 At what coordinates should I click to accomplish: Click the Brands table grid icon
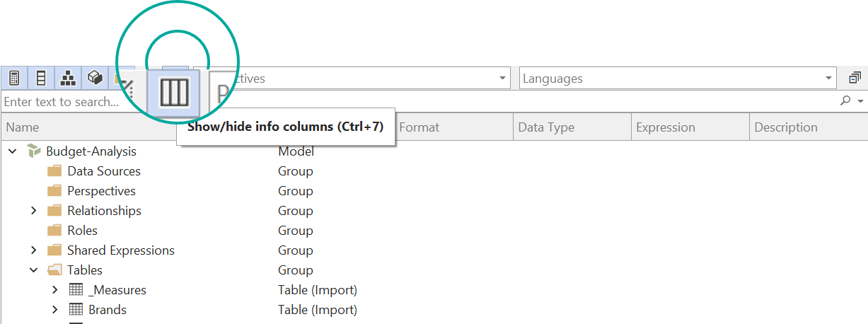76,310
